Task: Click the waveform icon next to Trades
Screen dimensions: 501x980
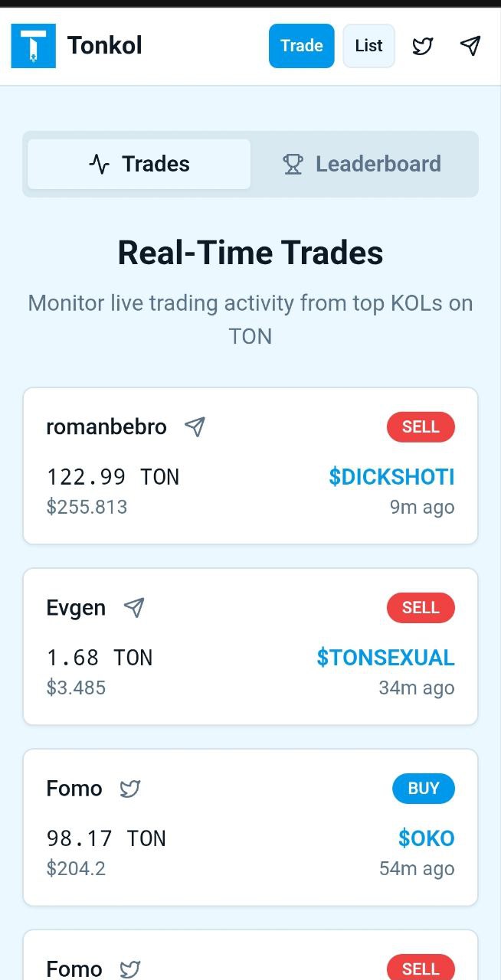Action: [x=98, y=163]
